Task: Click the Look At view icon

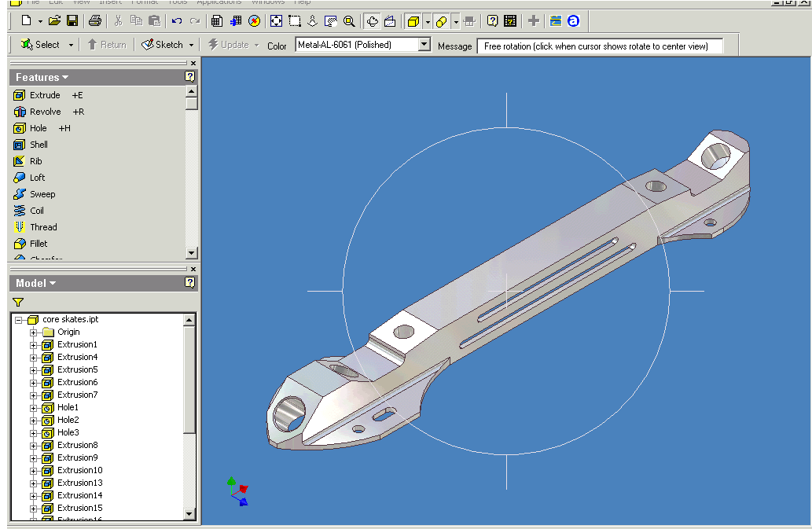Action: [390, 20]
